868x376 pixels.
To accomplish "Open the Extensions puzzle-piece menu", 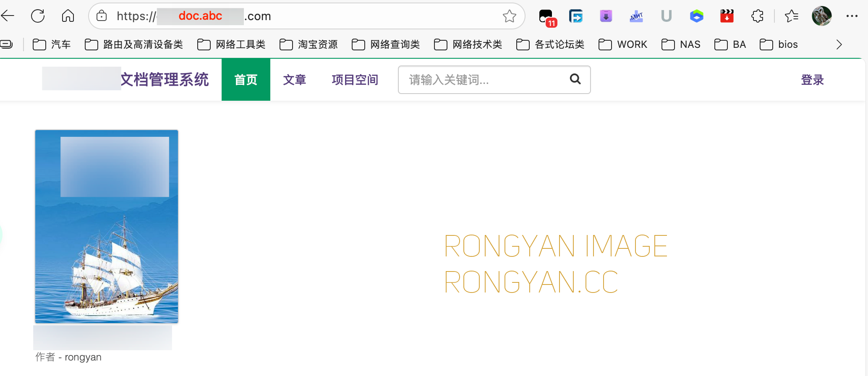I will (x=758, y=16).
